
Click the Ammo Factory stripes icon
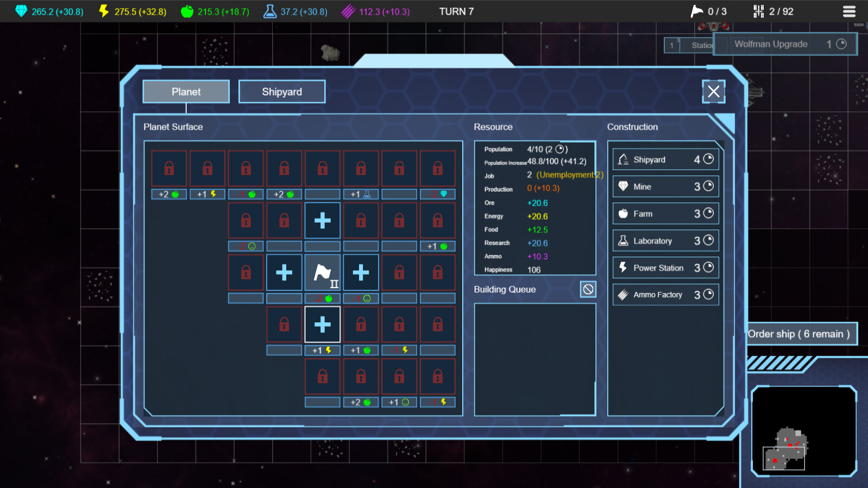[623, 294]
